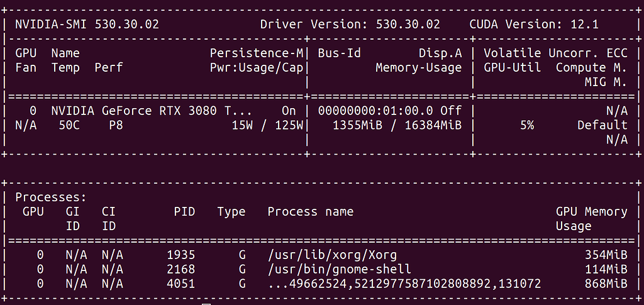This screenshot has height=305, width=644.
Task: Click the /usr/bin/gnome-shell process name
Action: coord(340,269)
